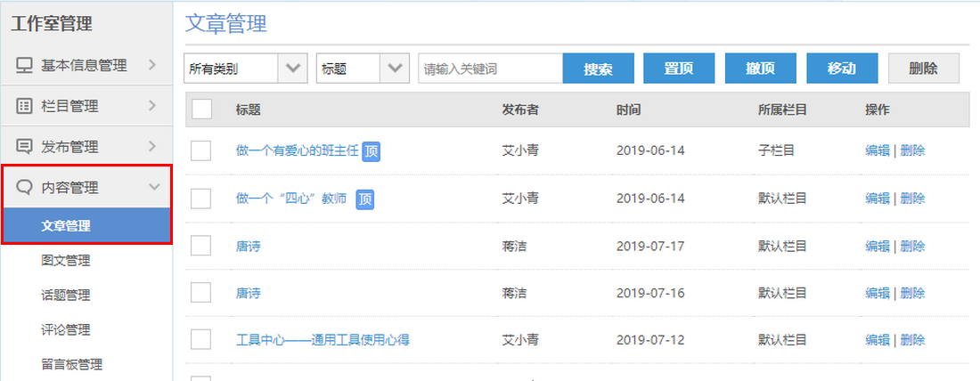This screenshot has height=381, width=980.
Task: Collapse the 内容管理 menu chevron
Action: coord(154,188)
